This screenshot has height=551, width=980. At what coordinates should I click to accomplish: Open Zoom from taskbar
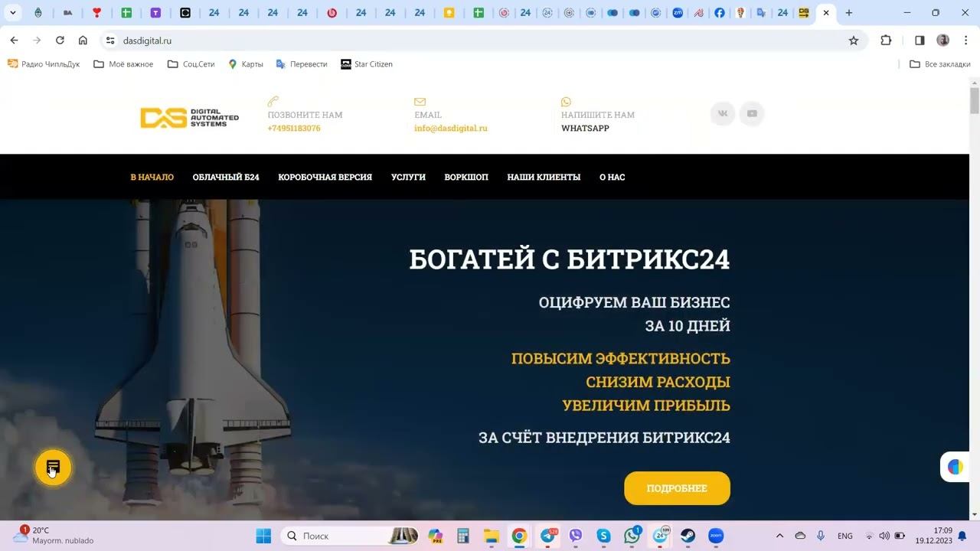[x=716, y=536]
